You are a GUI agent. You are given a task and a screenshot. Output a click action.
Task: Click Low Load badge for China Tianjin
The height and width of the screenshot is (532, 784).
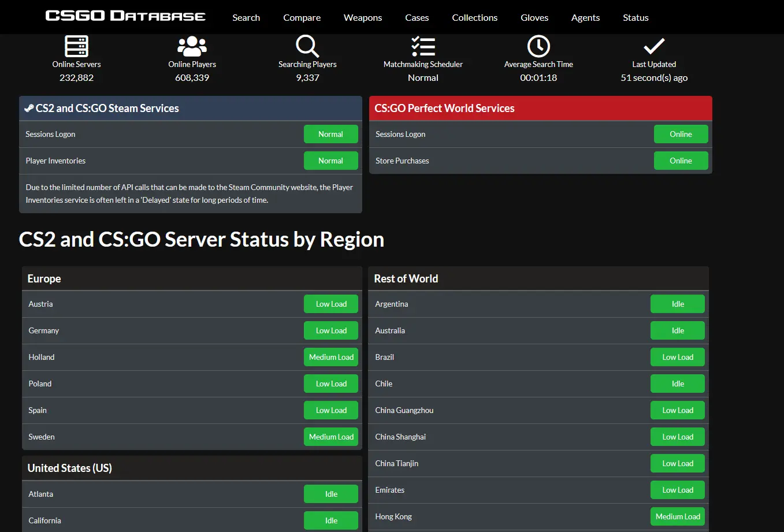678,463
